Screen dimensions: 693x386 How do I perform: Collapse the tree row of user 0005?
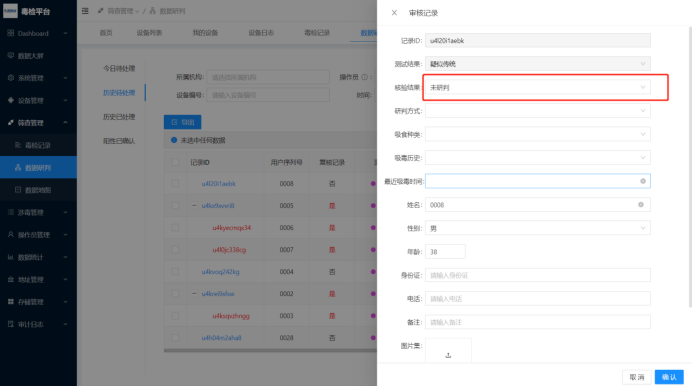pos(194,206)
